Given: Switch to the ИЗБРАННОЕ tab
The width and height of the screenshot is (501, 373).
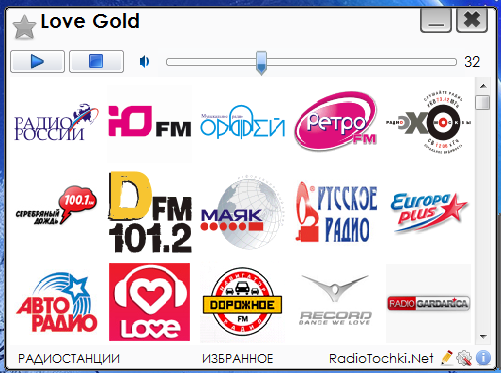Looking at the screenshot, I should pyautogui.click(x=238, y=359).
